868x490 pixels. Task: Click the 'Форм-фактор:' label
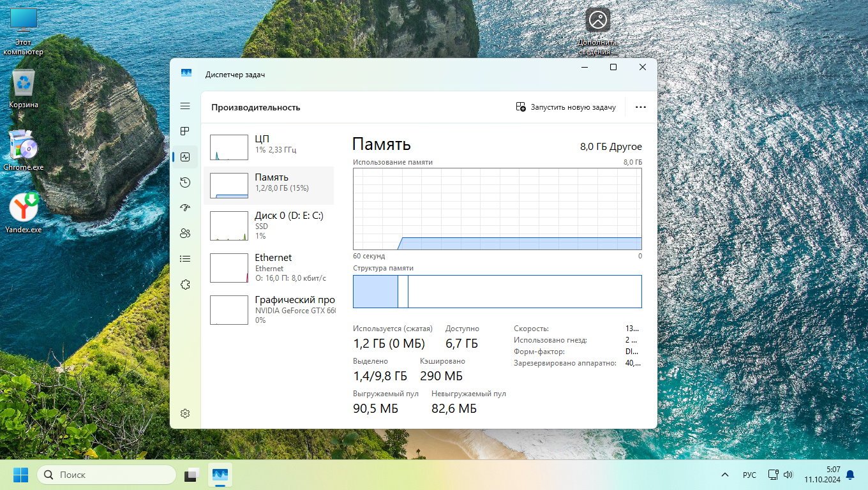coord(539,352)
